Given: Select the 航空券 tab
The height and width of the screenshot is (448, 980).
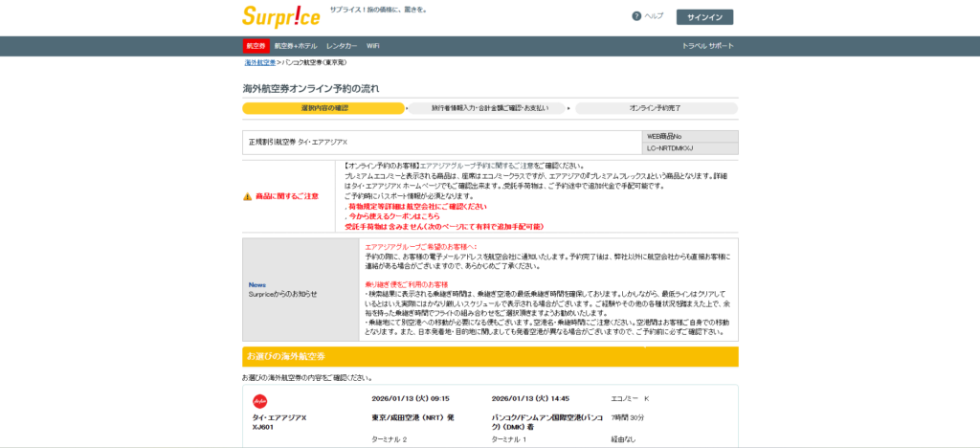Looking at the screenshot, I should [x=256, y=46].
